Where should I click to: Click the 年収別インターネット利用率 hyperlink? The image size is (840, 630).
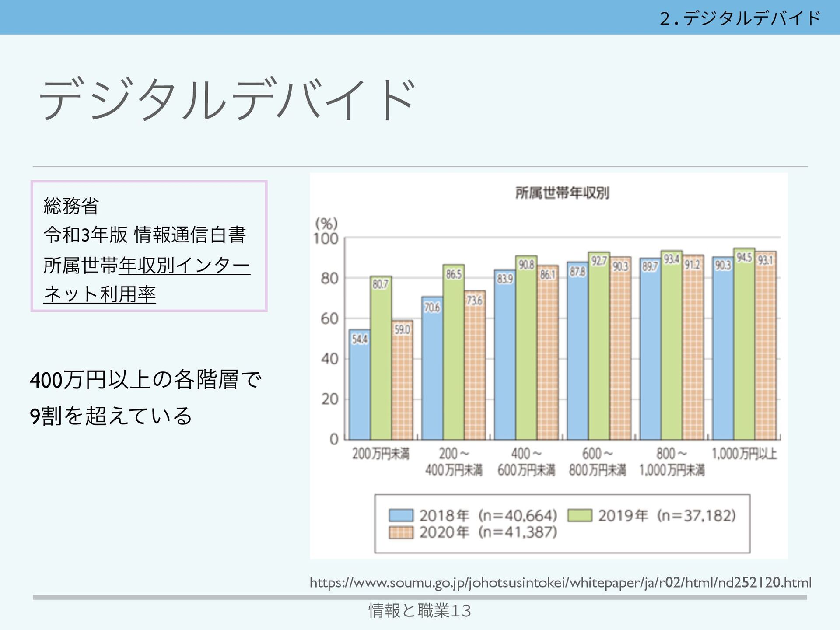coord(184,266)
